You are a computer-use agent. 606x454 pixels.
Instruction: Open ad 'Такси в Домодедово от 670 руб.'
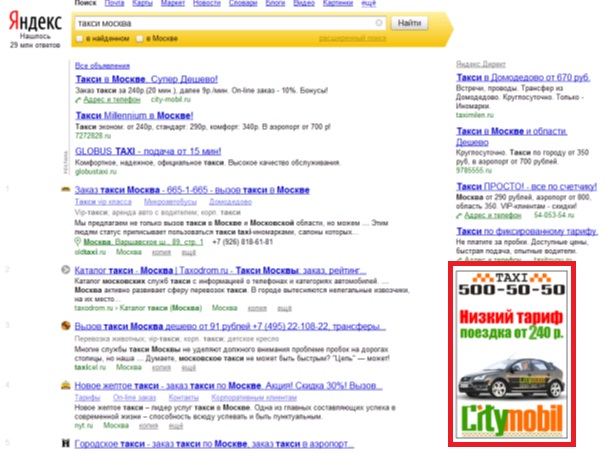click(x=523, y=78)
